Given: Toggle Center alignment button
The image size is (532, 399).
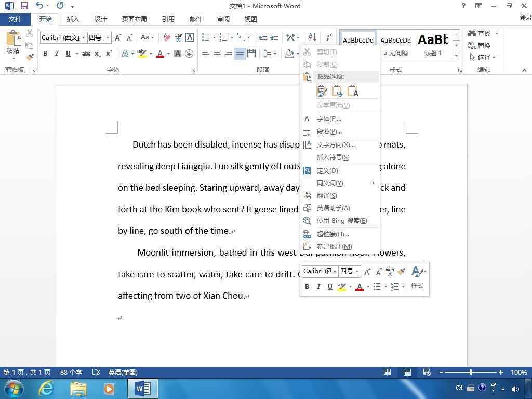Looking at the screenshot, I should [217, 54].
